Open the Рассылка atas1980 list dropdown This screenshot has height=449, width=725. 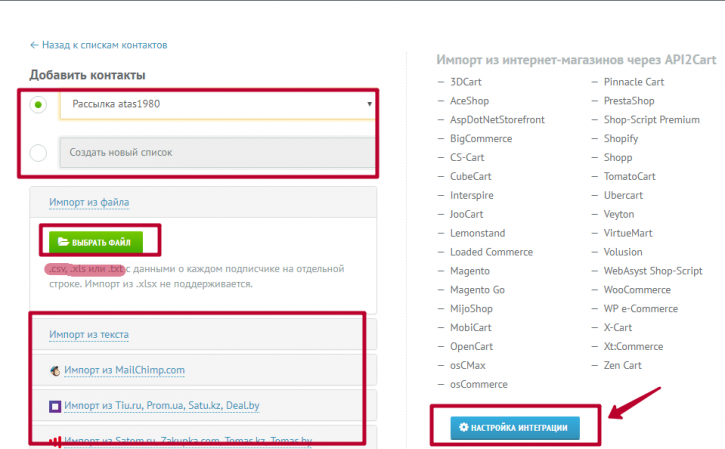[x=217, y=105]
